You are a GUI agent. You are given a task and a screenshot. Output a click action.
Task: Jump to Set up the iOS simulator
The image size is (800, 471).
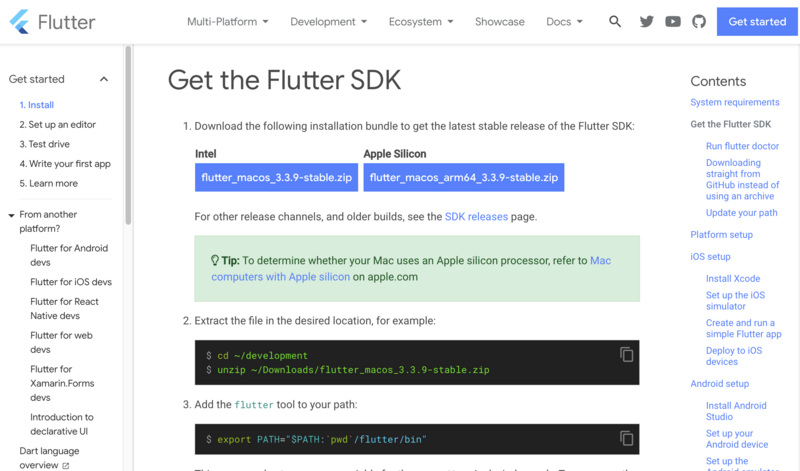pyautogui.click(x=735, y=301)
